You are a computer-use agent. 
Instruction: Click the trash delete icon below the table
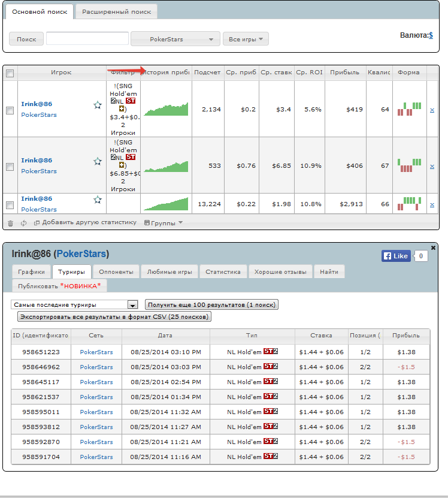10,224
